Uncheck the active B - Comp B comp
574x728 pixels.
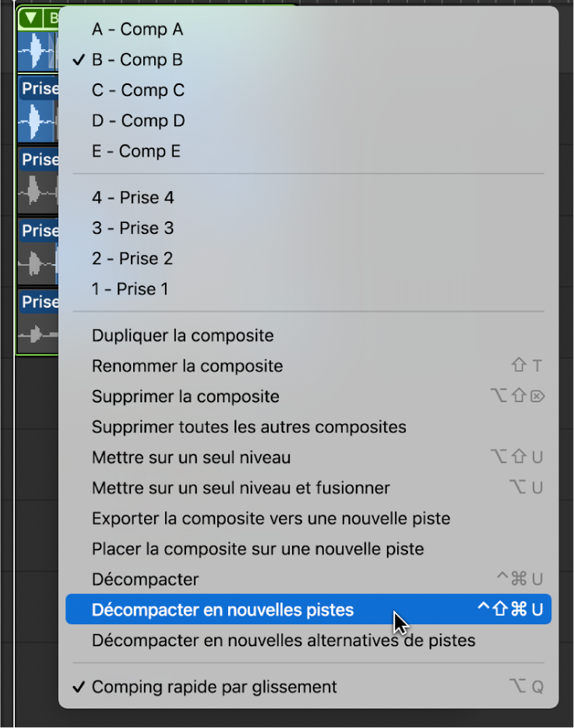tap(137, 59)
